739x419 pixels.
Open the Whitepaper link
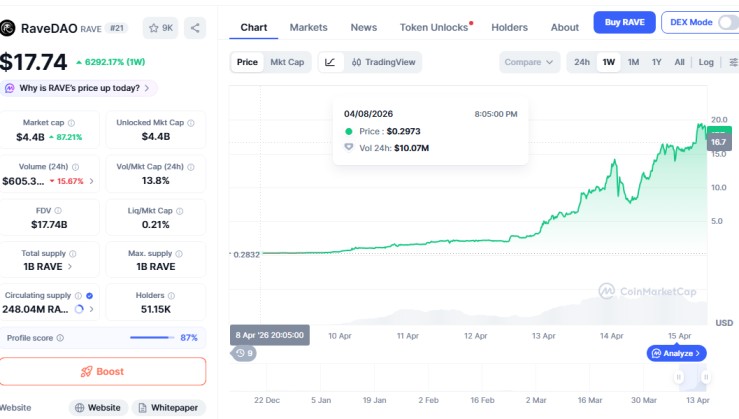(169, 407)
